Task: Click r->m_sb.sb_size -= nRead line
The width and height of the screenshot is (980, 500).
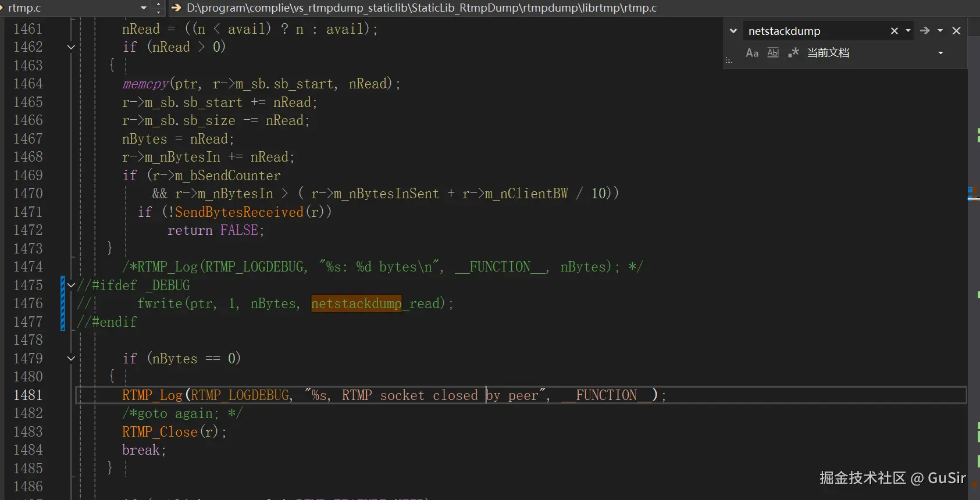Action: 216,120
